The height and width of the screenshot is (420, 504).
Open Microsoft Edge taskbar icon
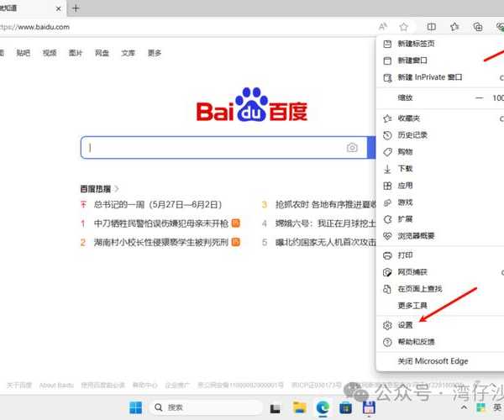click(x=323, y=407)
